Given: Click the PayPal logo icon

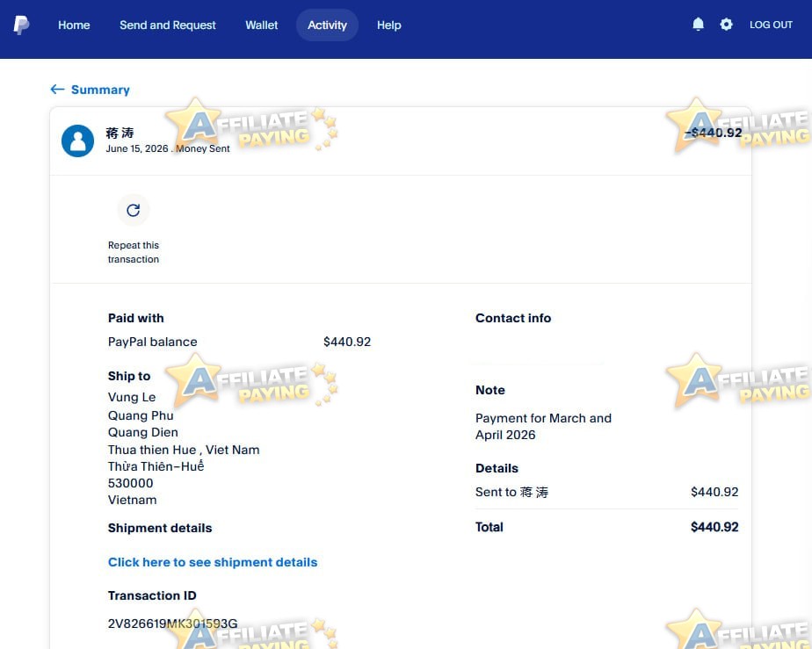Looking at the screenshot, I should [x=21, y=25].
